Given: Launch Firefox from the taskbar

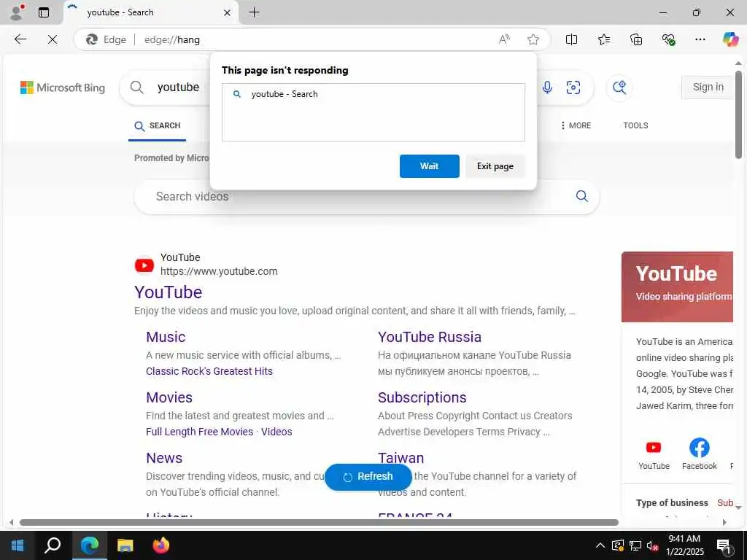Looking at the screenshot, I should tap(161, 545).
